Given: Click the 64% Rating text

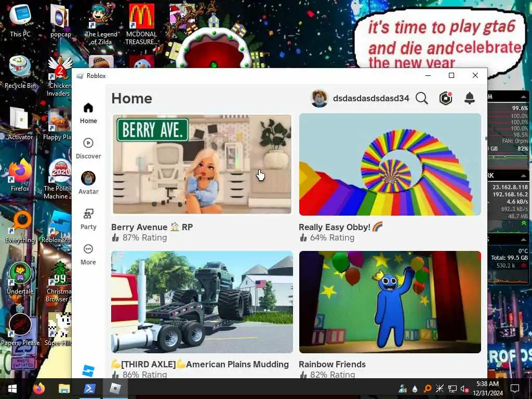Looking at the screenshot, I should coord(332,237).
